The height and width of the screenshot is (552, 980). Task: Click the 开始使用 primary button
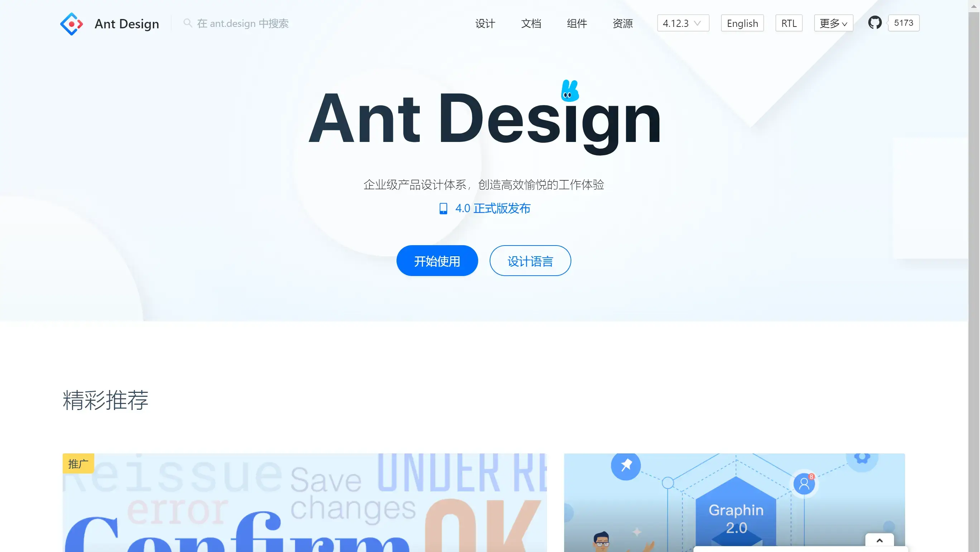(437, 261)
